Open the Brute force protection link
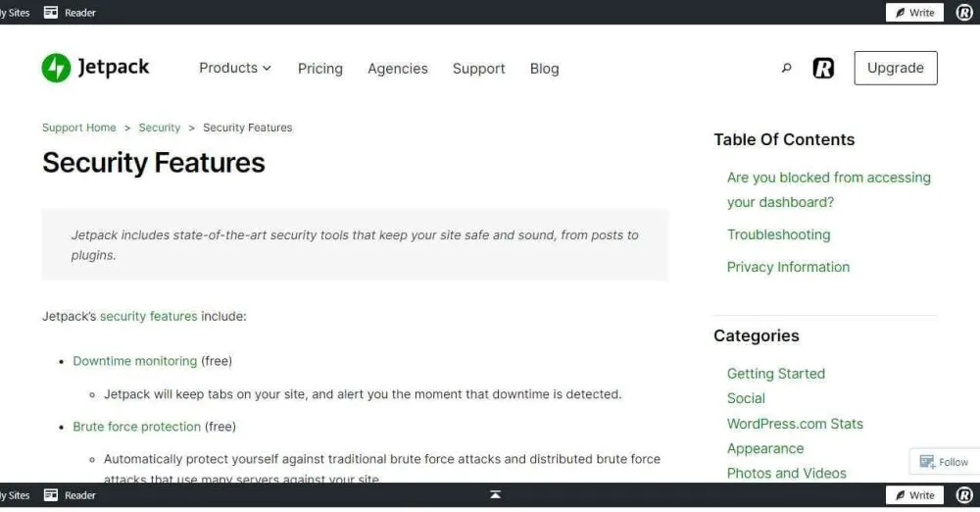980x512 pixels. tap(136, 427)
